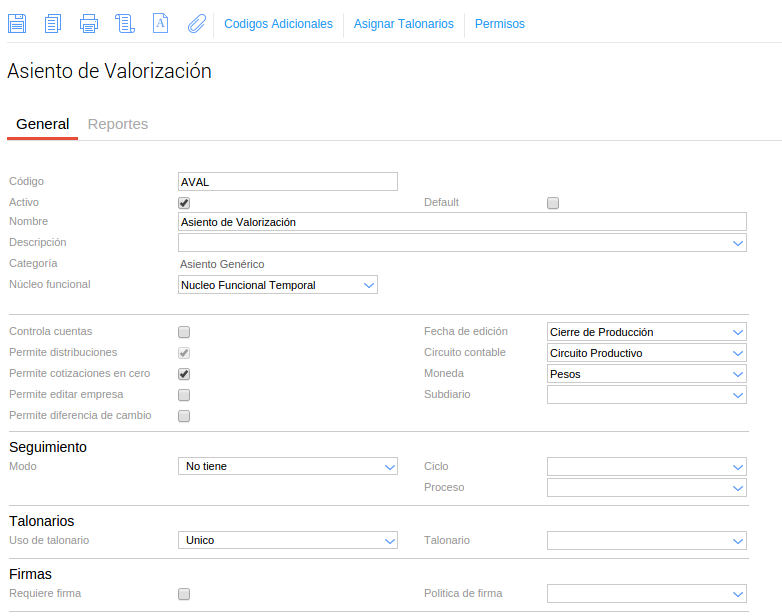Check Requiere firma checkbox

click(184, 594)
